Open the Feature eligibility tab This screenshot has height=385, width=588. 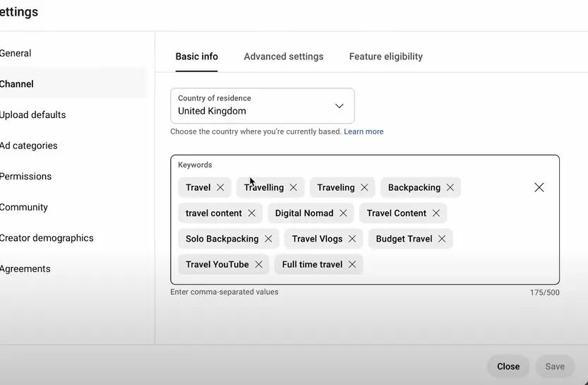pos(385,57)
